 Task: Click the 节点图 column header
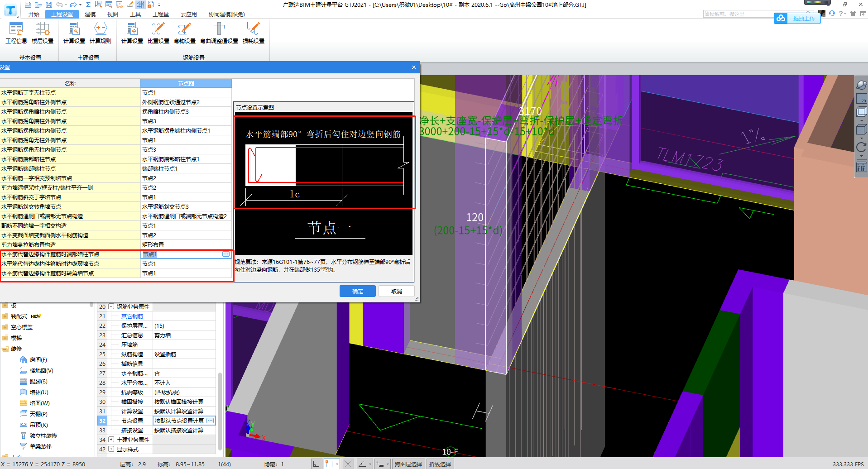(x=186, y=83)
